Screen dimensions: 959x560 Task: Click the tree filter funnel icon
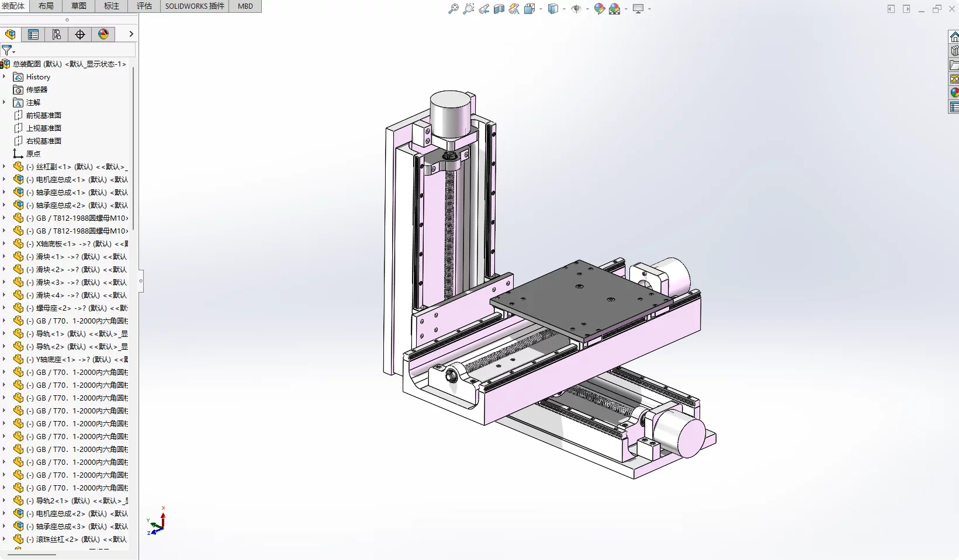click(x=7, y=50)
